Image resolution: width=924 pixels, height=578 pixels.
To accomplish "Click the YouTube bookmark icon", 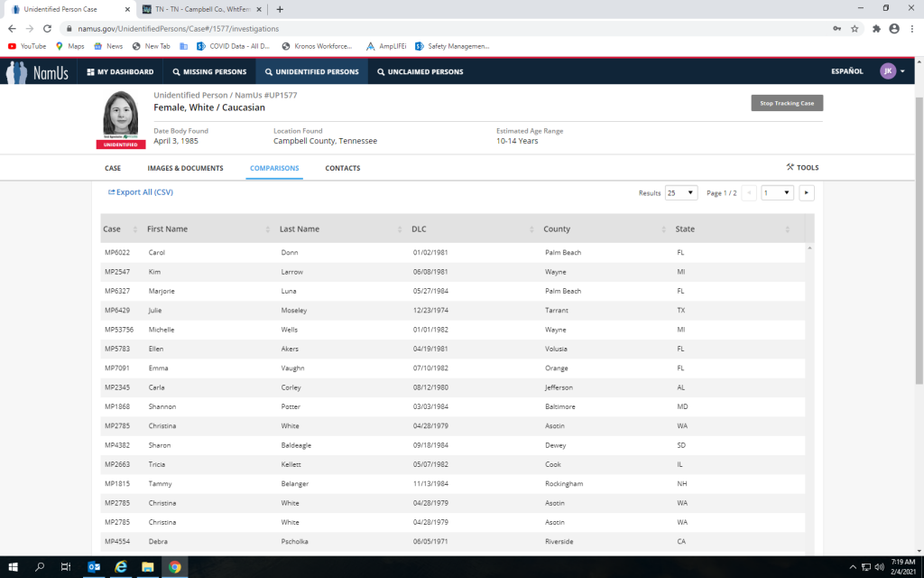I will point(13,46).
